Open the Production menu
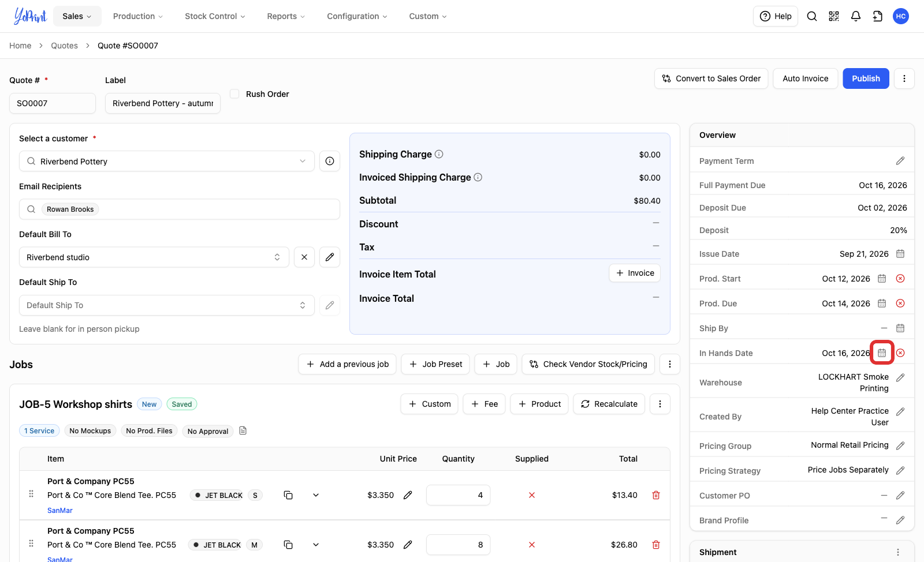 (x=138, y=16)
